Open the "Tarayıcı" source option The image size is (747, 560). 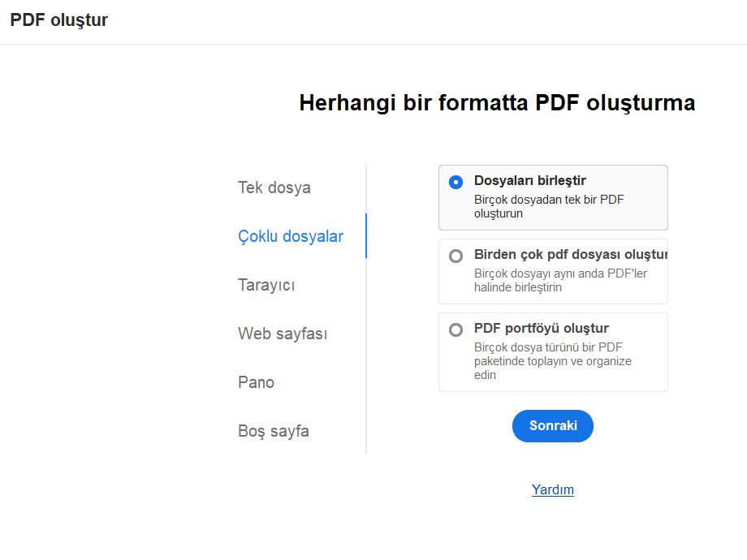tap(266, 285)
